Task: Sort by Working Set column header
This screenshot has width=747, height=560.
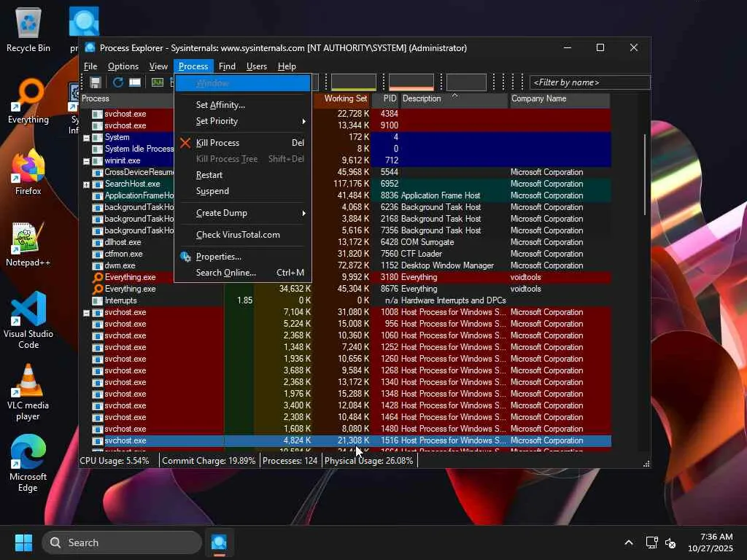Action: pyautogui.click(x=342, y=98)
